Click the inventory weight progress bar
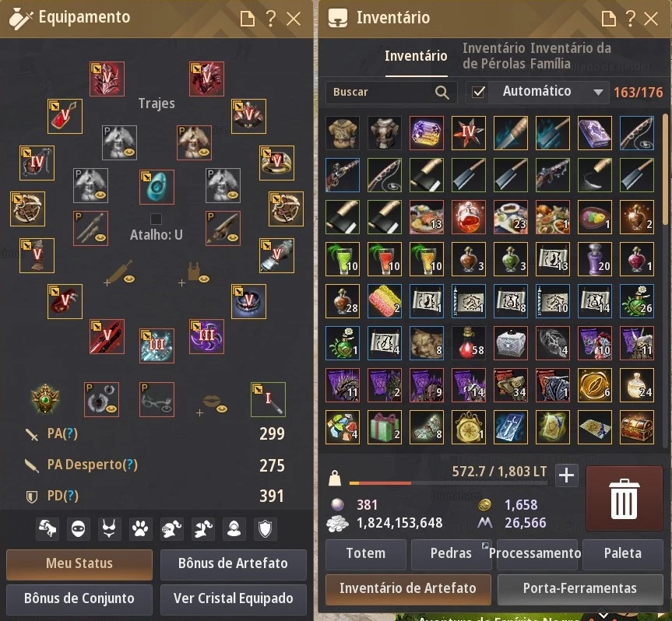 (x=448, y=483)
